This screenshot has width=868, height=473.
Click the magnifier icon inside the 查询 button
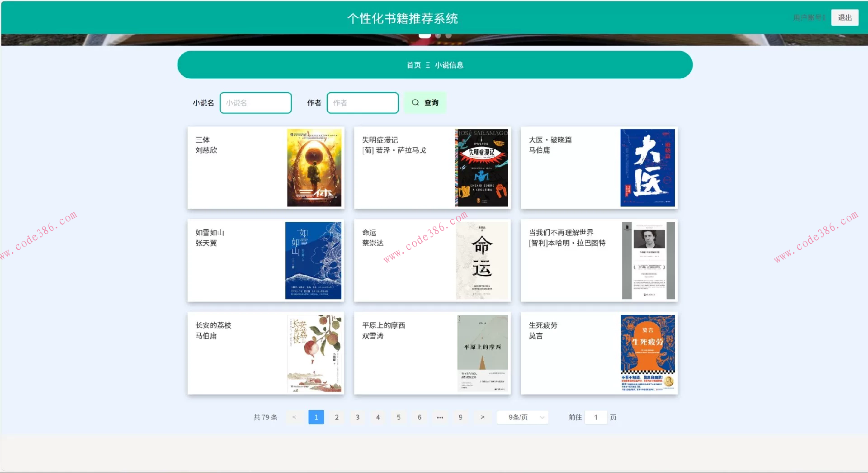click(415, 102)
